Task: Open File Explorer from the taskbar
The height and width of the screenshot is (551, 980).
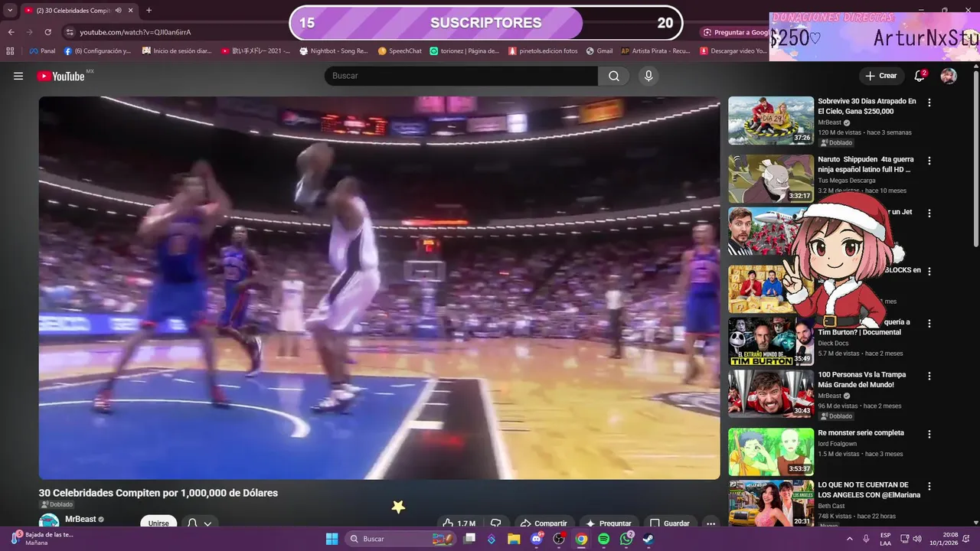Action: pos(514,539)
